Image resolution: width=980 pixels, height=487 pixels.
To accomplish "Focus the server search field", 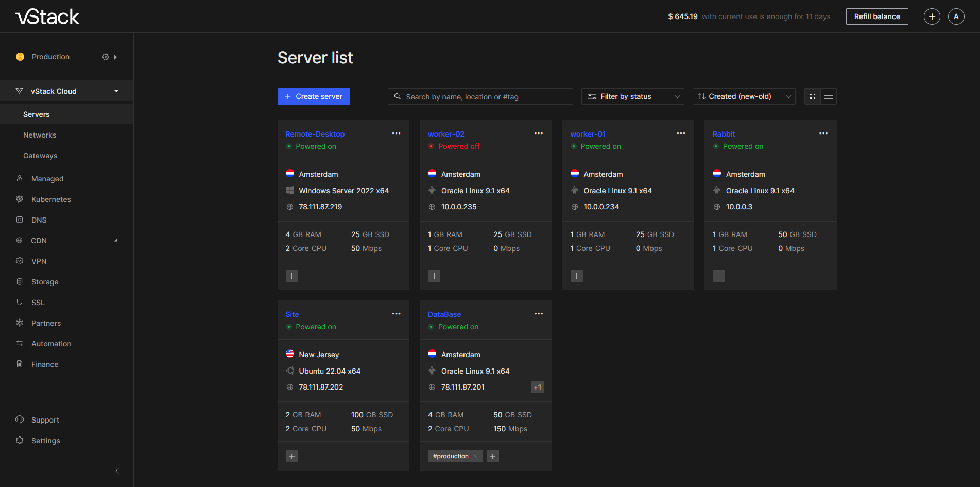I will click(480, 96).
